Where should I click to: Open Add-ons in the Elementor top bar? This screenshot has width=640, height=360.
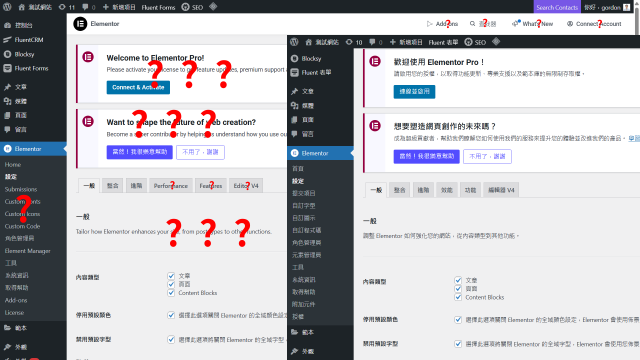click(x=442, y=24)
